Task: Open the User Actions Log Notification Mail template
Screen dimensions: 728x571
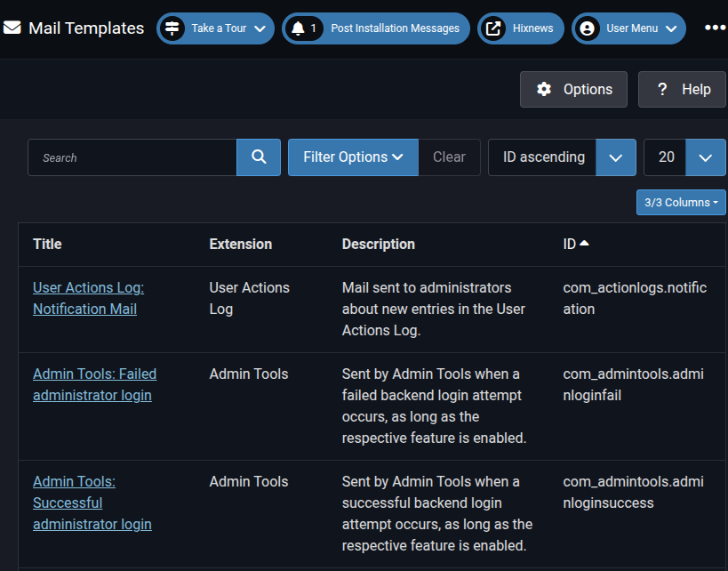Action: click(88, 298)
